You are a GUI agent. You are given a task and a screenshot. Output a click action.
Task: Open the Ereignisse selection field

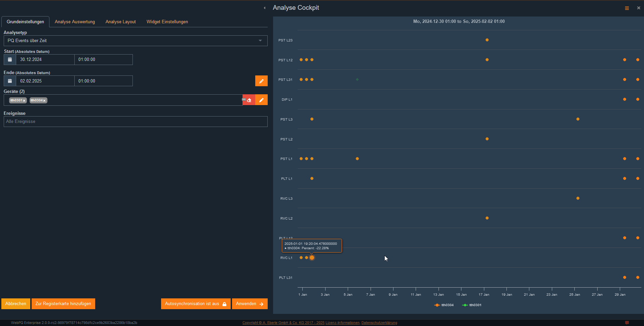point(136,122)
